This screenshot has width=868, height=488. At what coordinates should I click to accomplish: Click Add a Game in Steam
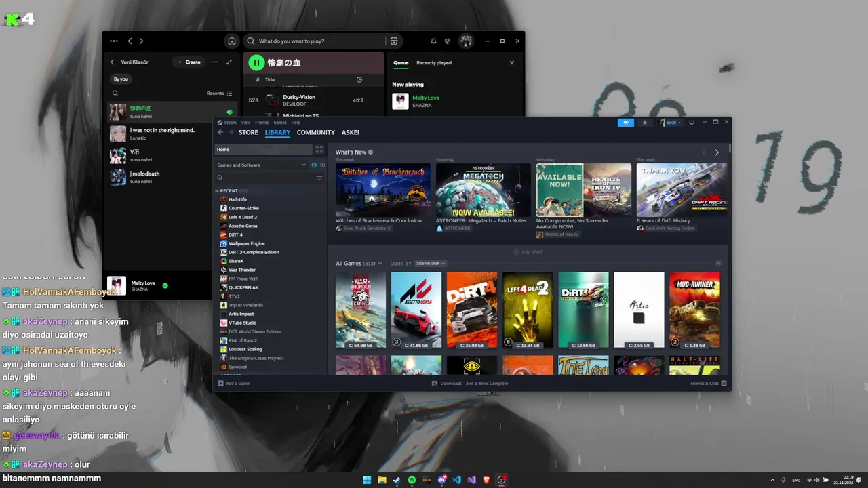coord(234,384)
